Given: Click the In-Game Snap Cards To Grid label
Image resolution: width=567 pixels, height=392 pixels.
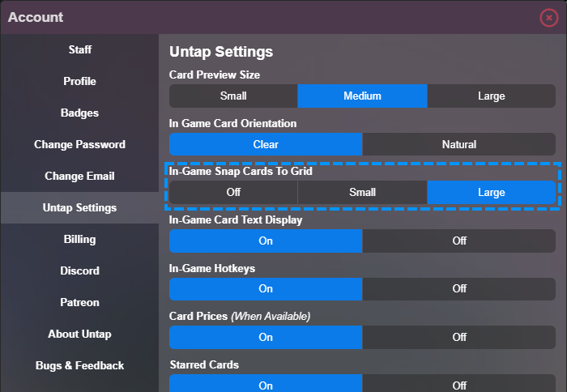Looking at the screenshot, I should point(241,171).
